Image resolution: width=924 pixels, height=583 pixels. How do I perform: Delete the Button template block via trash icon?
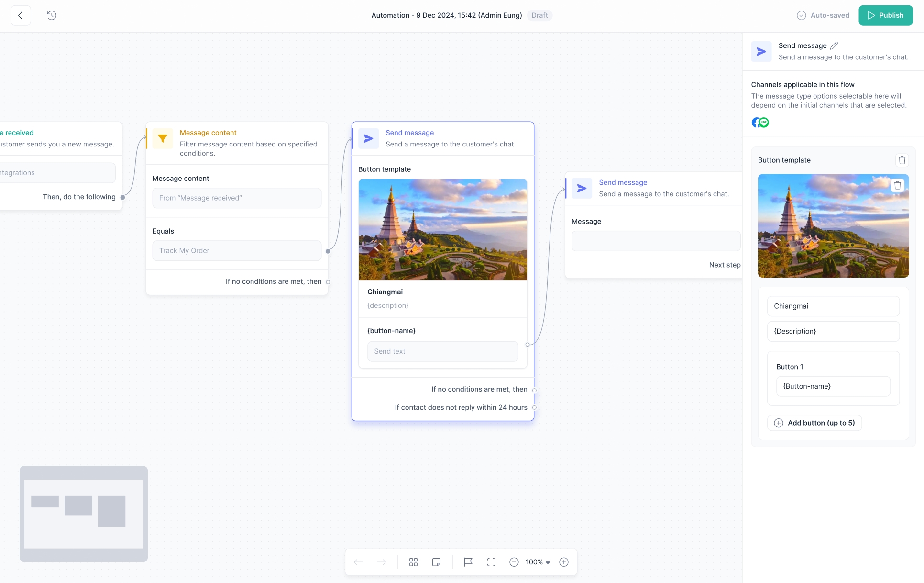point(902,160)
